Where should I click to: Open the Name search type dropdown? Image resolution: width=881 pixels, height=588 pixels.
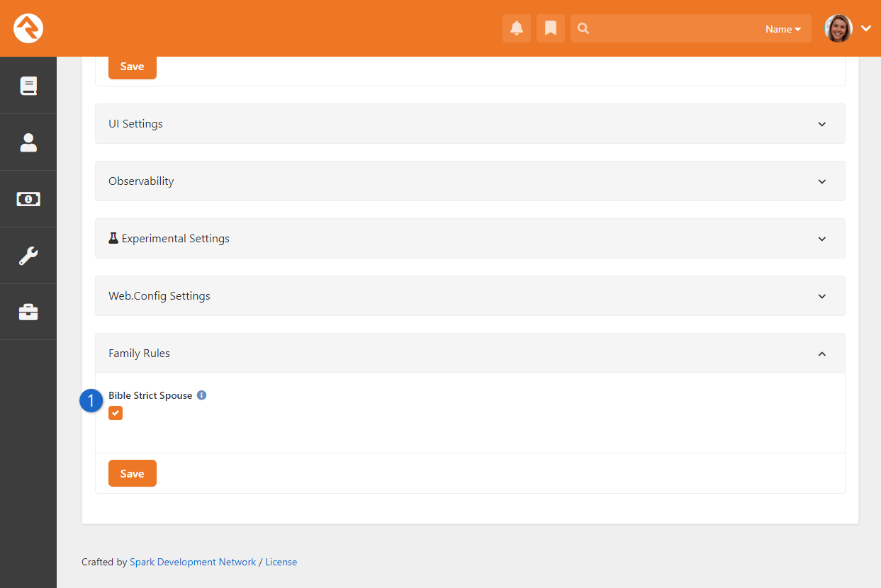coord(783,29)
